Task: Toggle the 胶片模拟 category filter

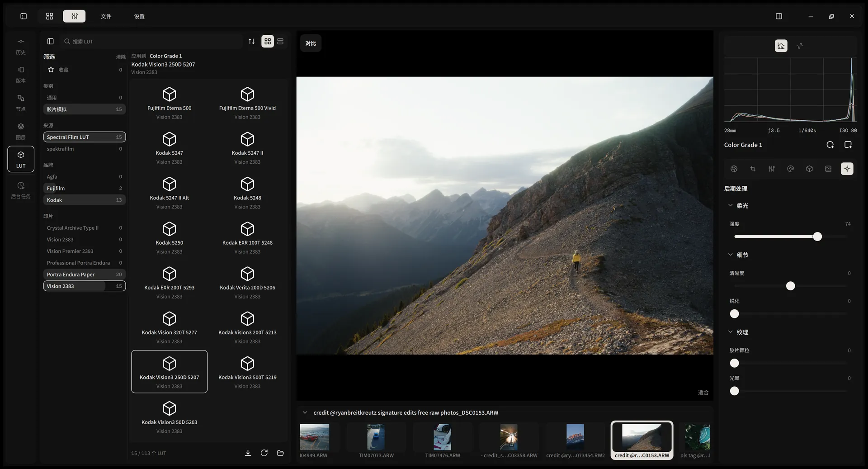Action: click(84, 109)
